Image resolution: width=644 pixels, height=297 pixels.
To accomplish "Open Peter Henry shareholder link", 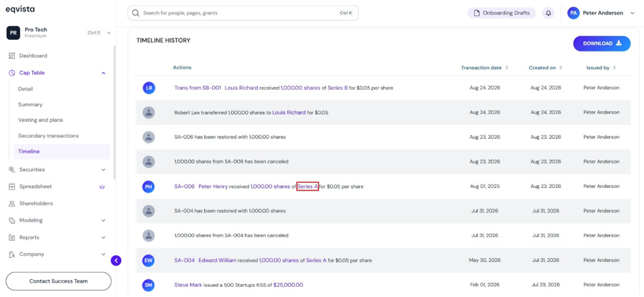I will (213, 187).
